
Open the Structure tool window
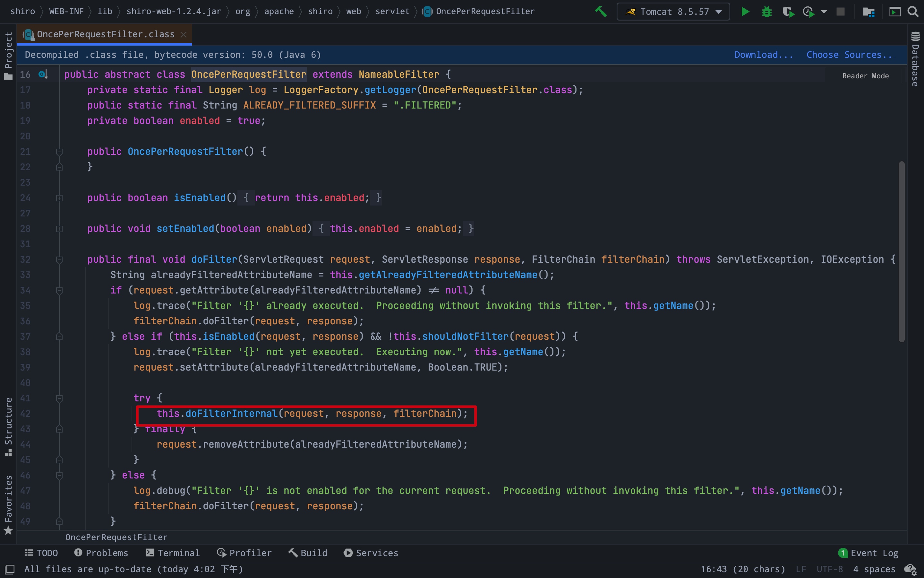[x=8, y=427]
